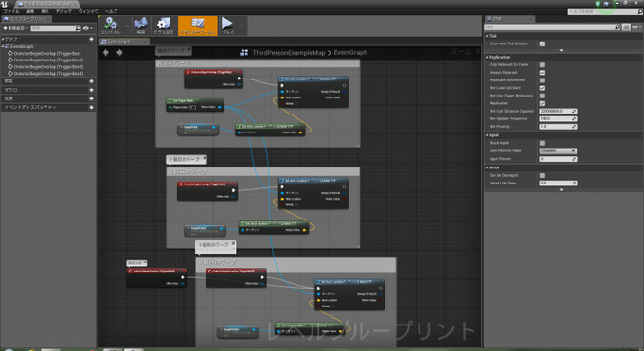
Task: Click Initial Life Span value field
Action: tap(558, 184)
